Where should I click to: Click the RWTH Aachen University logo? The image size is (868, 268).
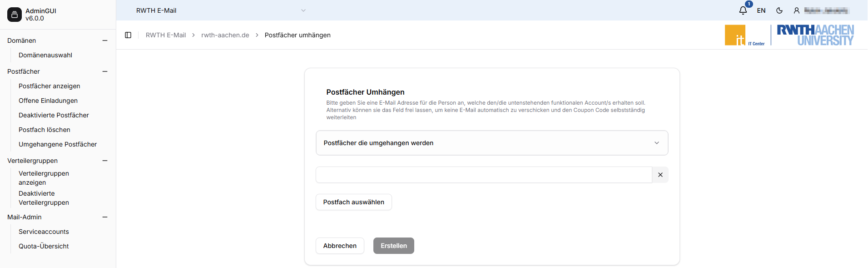[815, 35]
